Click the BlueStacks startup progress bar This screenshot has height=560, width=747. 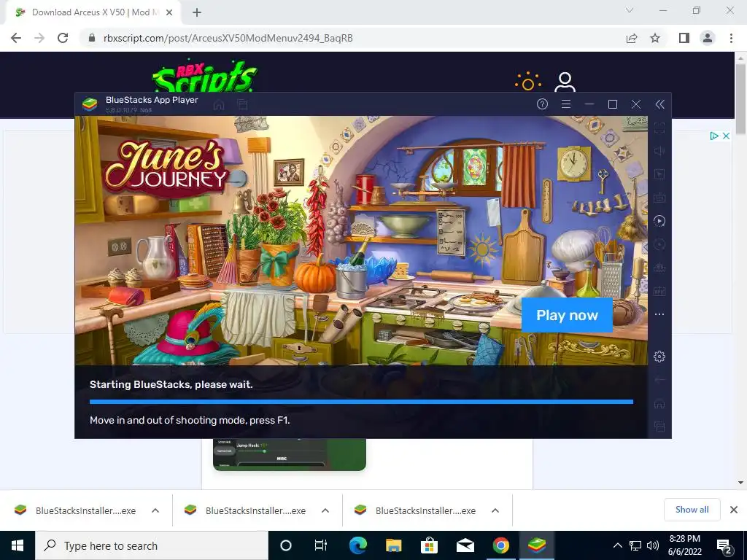(x=361, y=402)
